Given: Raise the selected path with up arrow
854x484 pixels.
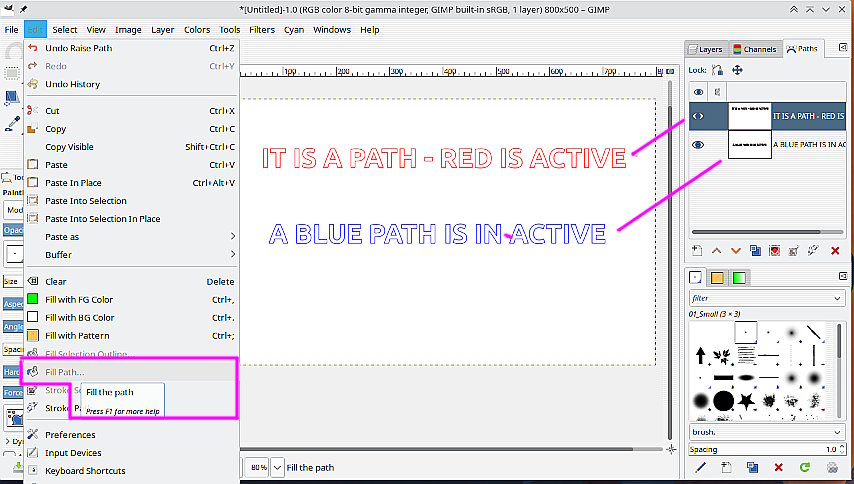Looking at the screenshot, I should pyautogui.click(x=717, y=251).
